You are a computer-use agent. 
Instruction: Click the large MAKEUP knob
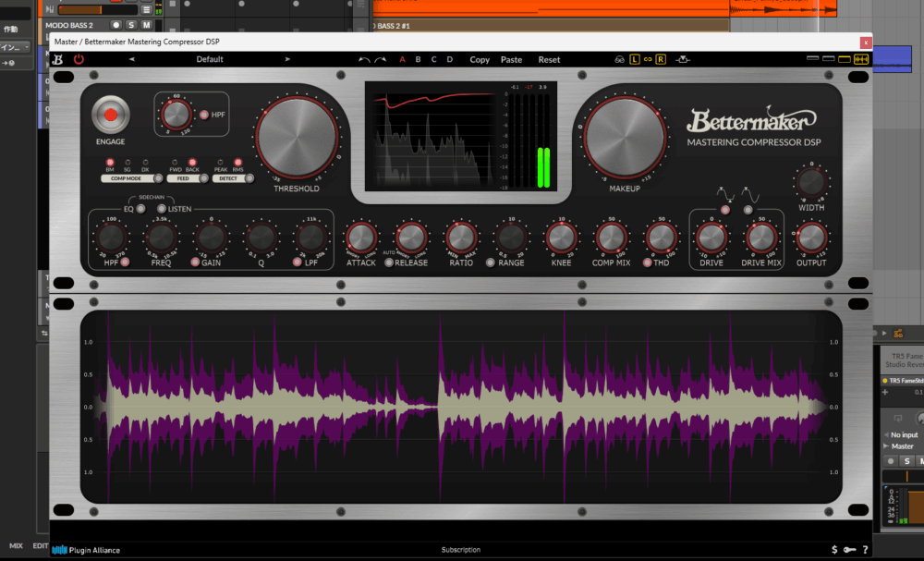625,137
